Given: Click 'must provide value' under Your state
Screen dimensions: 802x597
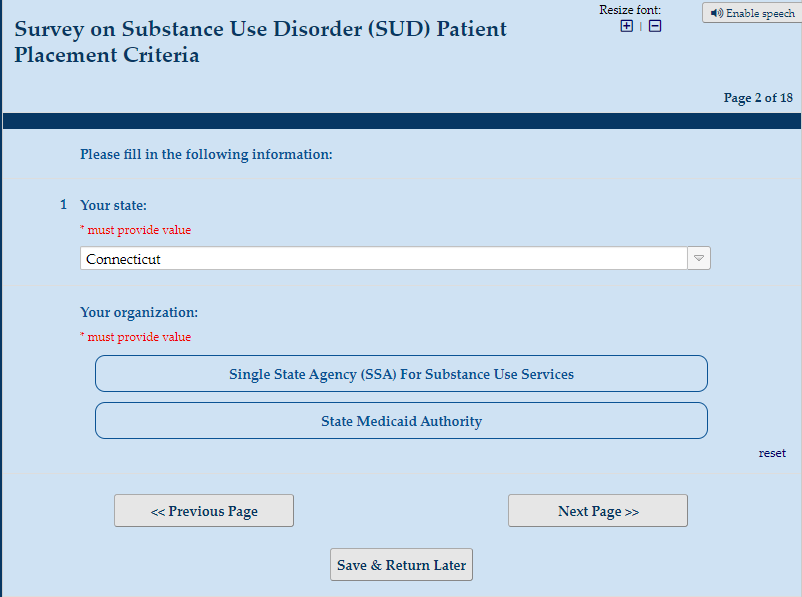Looking at the screenshot, I should (138, 230).
